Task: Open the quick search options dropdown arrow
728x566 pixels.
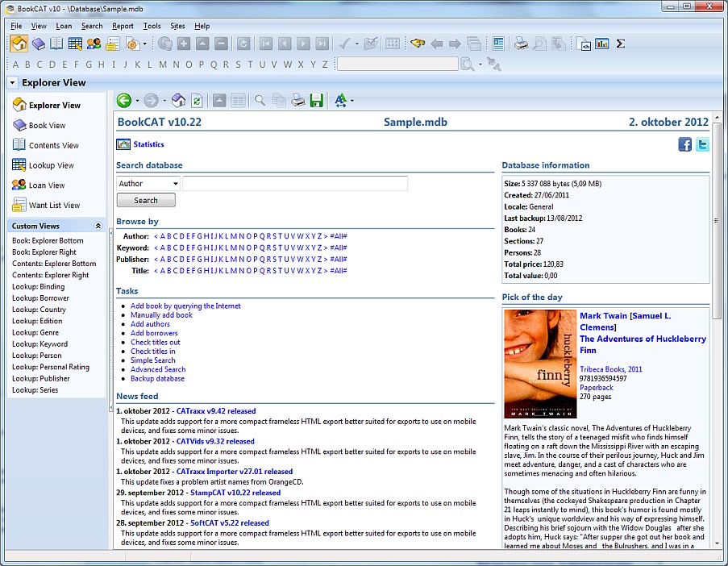Action: [x=480, y=65]
